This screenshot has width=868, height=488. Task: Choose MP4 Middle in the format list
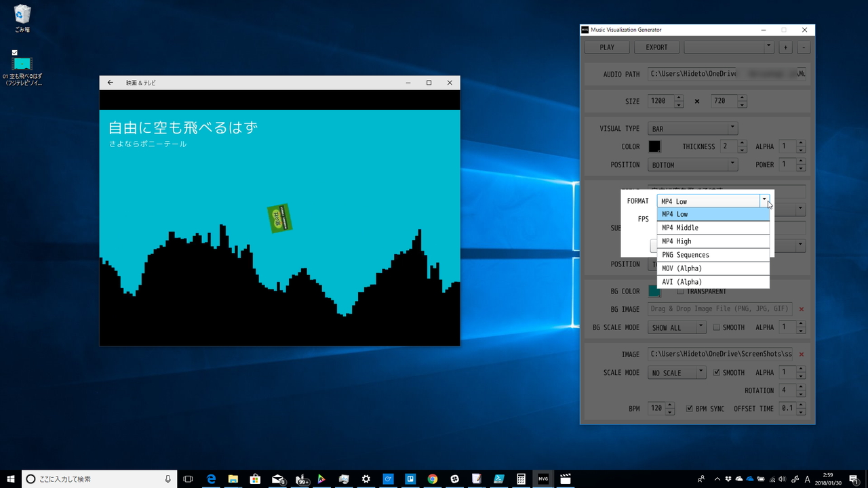coord(713,228)
